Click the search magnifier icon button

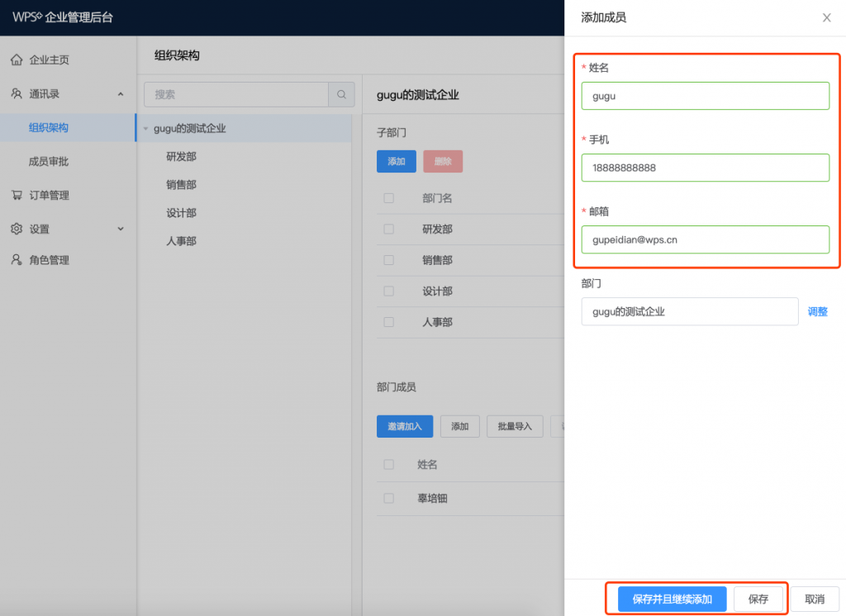pyautogui.click(x=341, y=95)
